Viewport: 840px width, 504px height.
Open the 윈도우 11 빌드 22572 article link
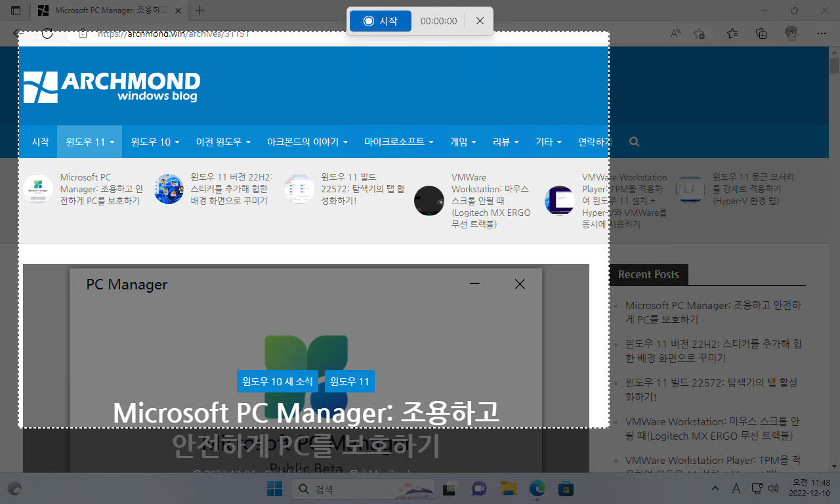(363, 189)
